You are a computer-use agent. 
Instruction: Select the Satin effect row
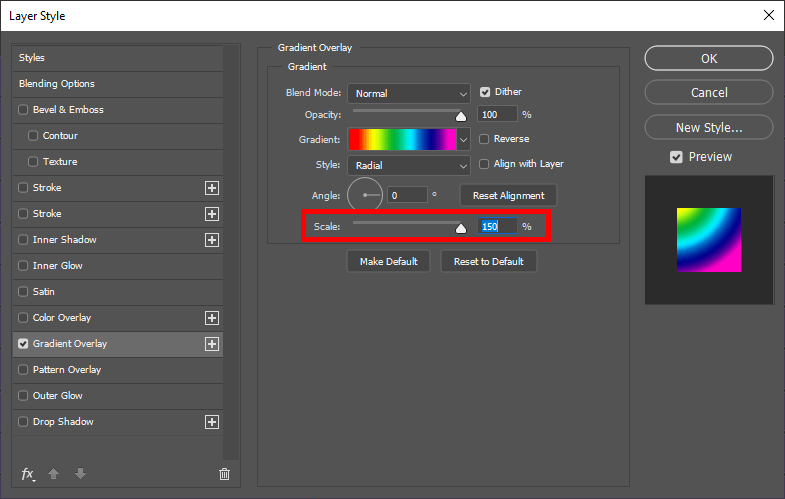[118, 292]
